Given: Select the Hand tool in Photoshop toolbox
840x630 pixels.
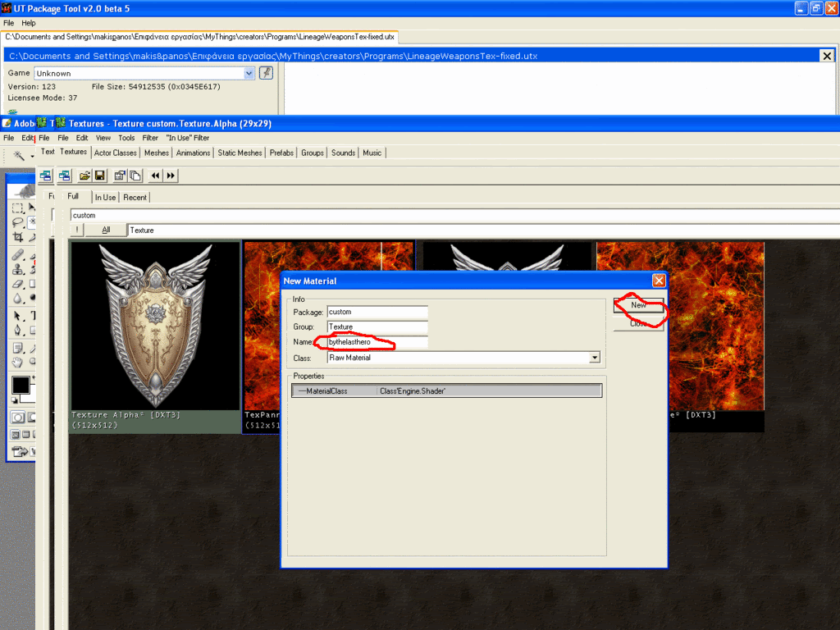Looking at the screenshot, I should pos(18,362).
